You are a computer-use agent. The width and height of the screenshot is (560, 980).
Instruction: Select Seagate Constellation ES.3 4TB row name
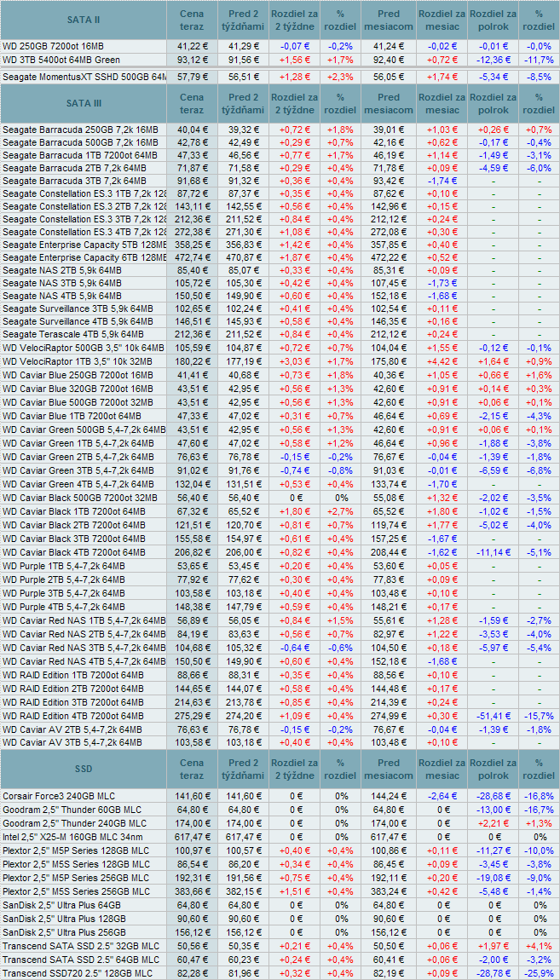pyautogui.click(x=84, y=233)
